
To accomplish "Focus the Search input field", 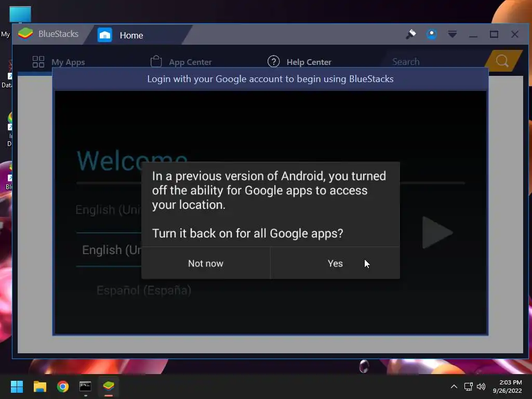I will coord(434,62).
